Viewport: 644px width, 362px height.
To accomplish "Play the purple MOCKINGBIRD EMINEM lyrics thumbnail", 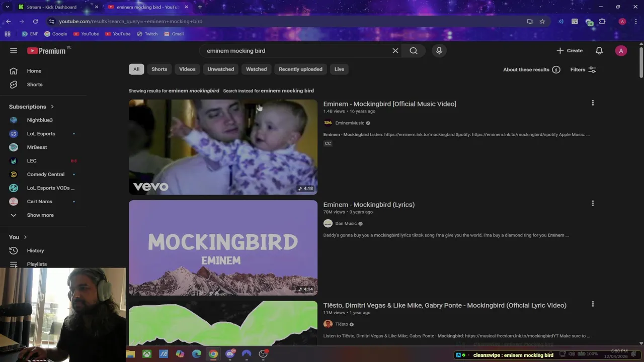I will [x=223, y=248].
